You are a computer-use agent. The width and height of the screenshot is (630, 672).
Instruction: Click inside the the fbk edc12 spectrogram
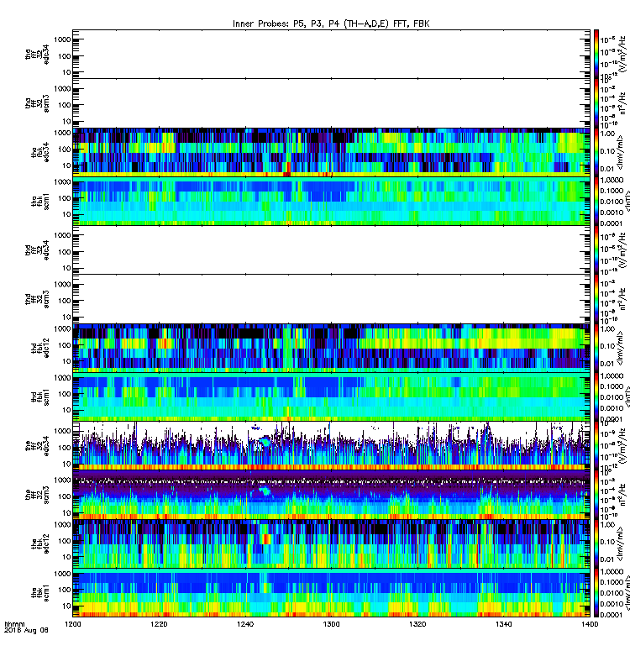[x=331, y=543]
